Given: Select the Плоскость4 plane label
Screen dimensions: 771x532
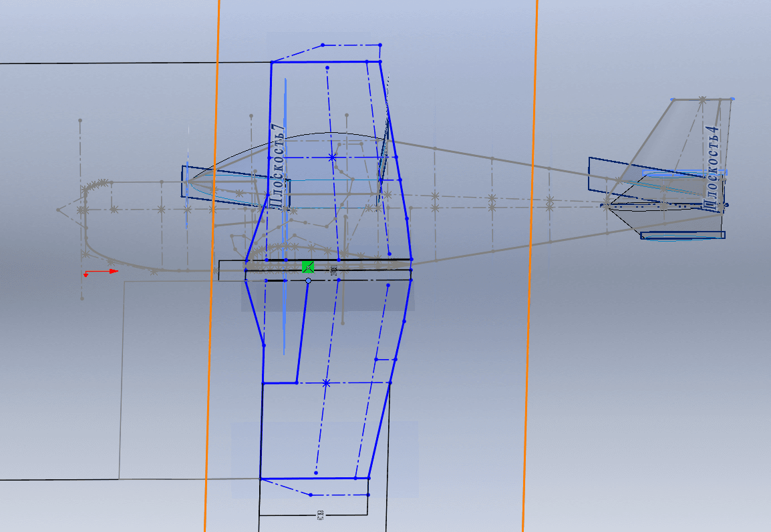Looking at the screenshot, I should point(714,168).
